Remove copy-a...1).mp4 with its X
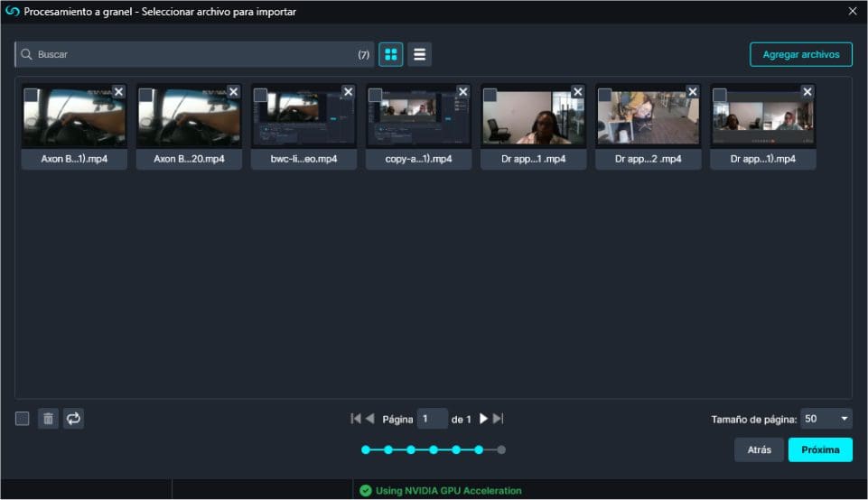The width and height of the screenshot is (868, 500). pyautogui.click(x=463, y=92)
